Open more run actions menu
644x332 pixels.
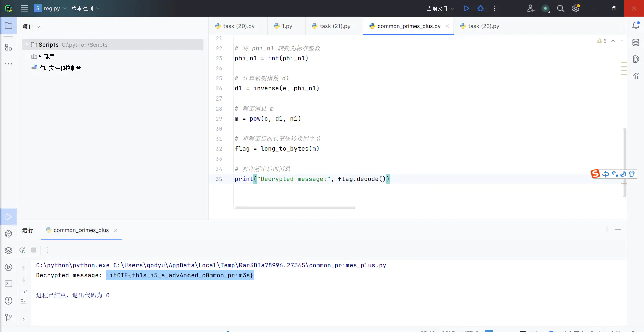click(495, 8)
